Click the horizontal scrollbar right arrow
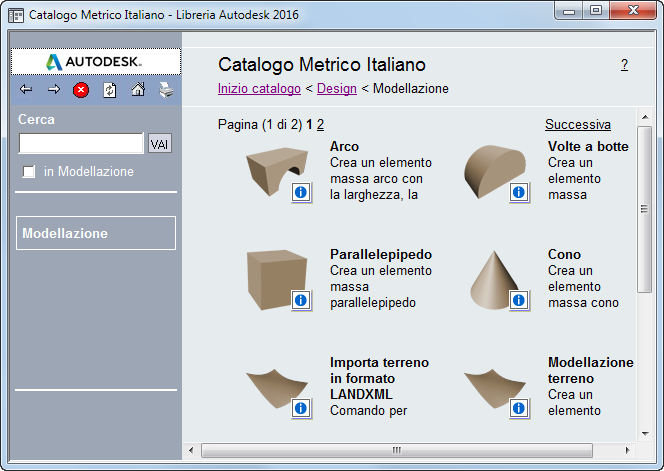The width and height of the screenshot is (664, 471). pos(627,450)
